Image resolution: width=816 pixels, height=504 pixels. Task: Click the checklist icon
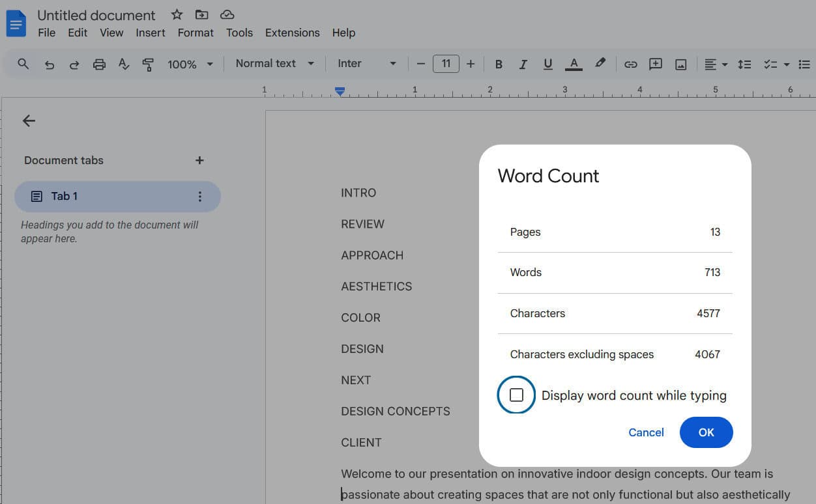pos(770,64)
